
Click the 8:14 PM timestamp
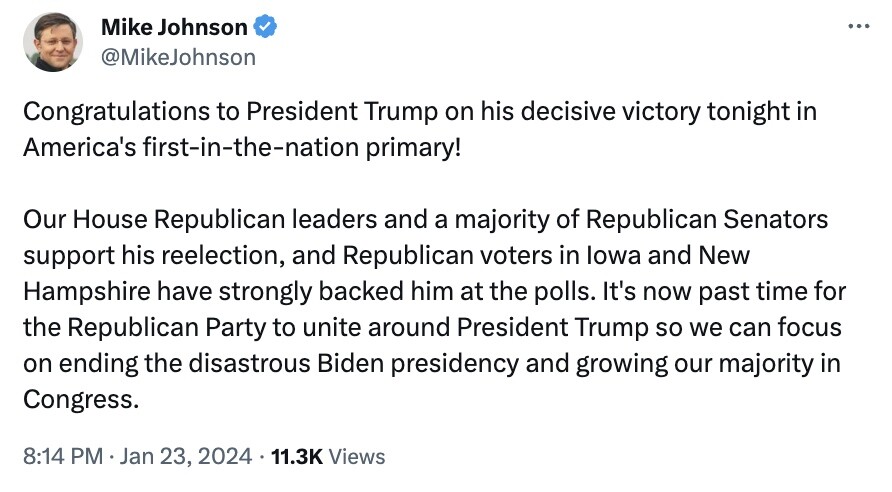click(62, 456)
